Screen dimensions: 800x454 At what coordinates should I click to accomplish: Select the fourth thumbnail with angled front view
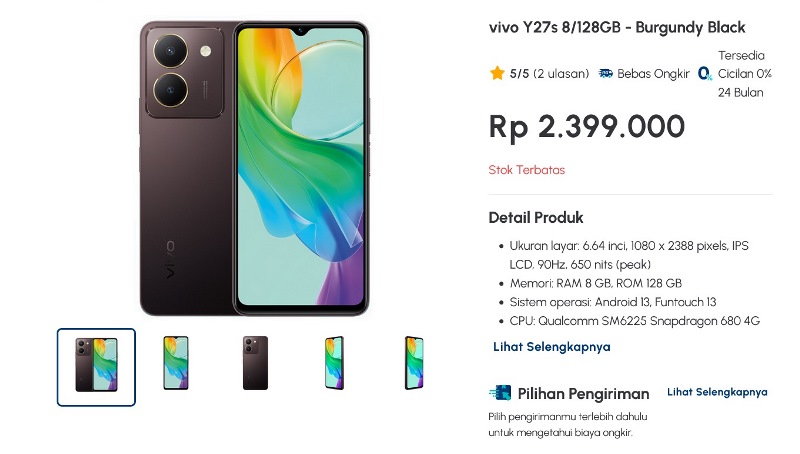335,363
